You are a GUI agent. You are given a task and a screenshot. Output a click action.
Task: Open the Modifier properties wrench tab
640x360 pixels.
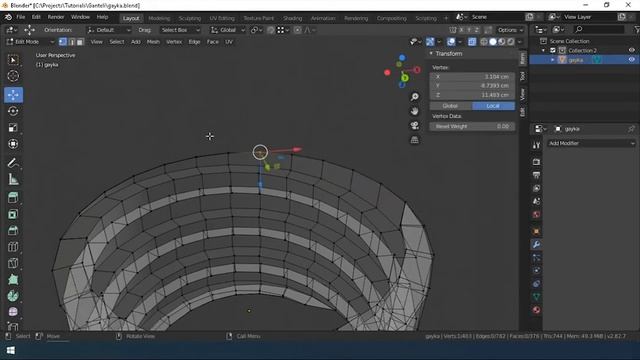click(x=536, y=244)
